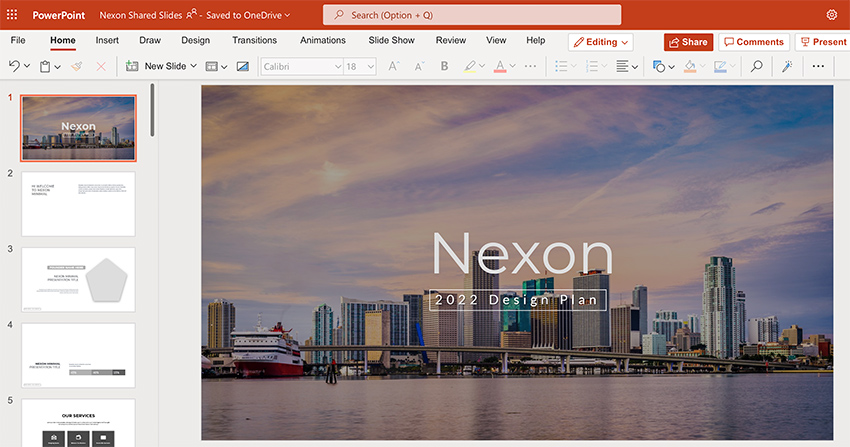Increase font size with larger A
Image resolution: width=850 pixels, height=447 pixels.
tap(394, 66)
